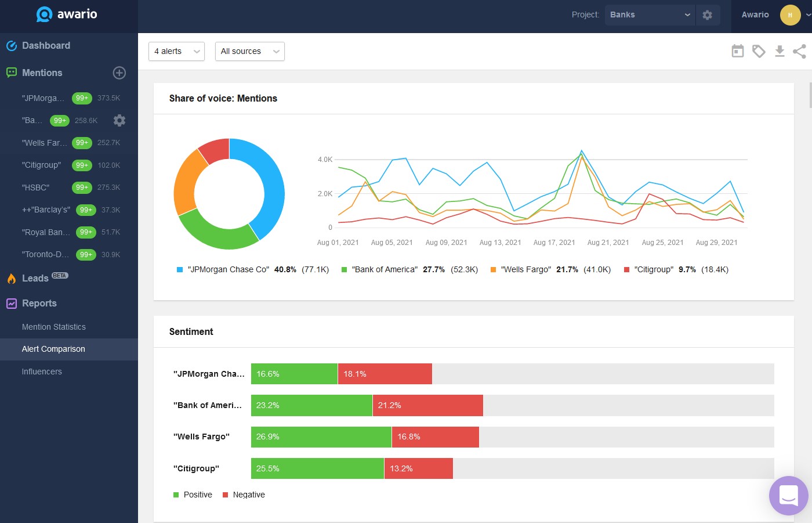
Task: Open "Wells Far..." alert in sidebar
Action: tap(44, 143)
